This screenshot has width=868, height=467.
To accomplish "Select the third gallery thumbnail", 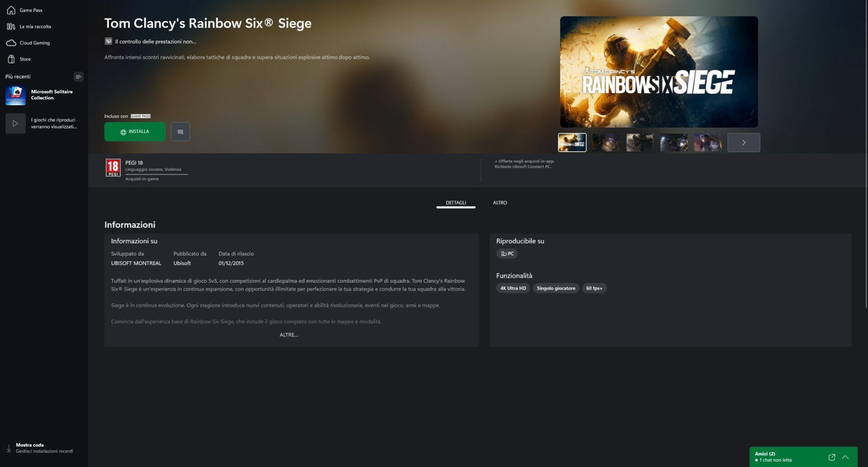I will pos(640,143).
